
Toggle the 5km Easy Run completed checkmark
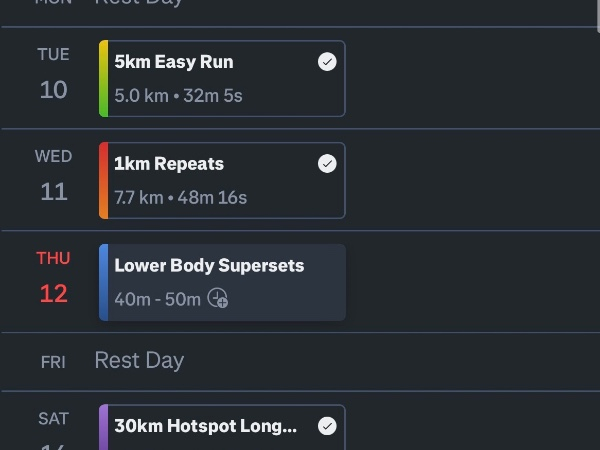point(327,62)
